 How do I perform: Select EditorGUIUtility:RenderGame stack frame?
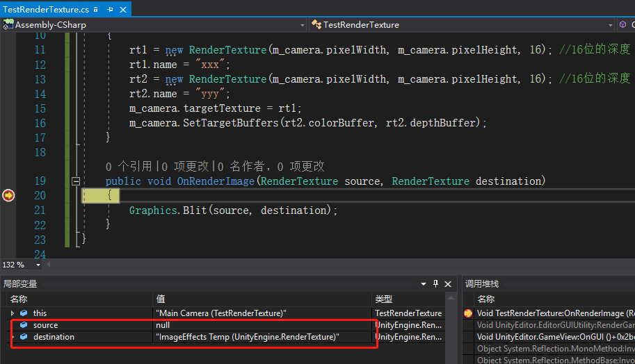pos(556,325)
